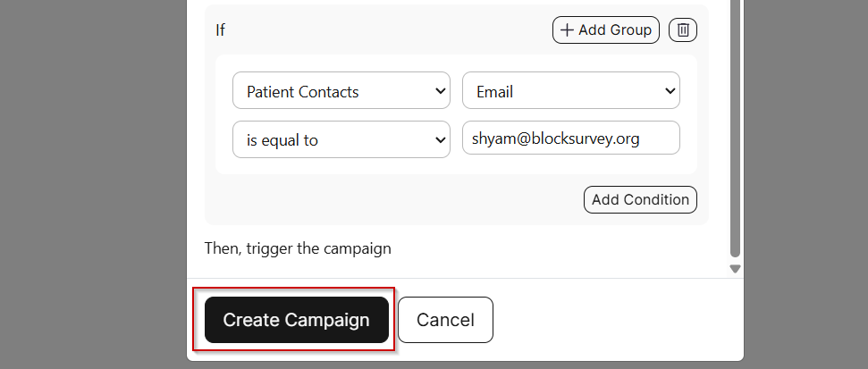Click the chevron on 'is equal to' selector

click(x=440, y=139)
